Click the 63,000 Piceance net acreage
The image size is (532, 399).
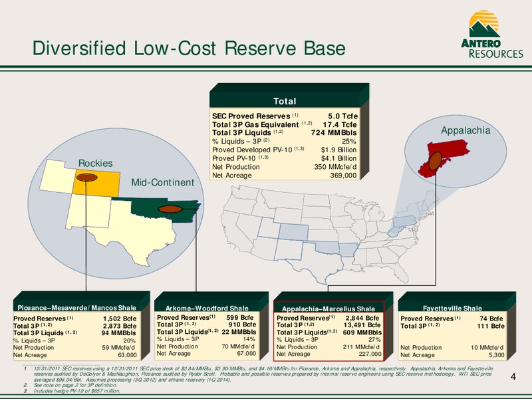(127, 355)
